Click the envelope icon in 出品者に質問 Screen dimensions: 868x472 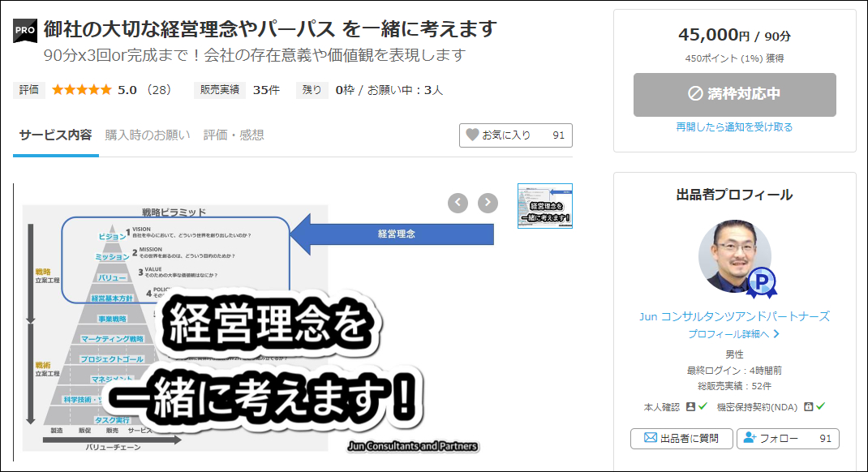[651, 438]
